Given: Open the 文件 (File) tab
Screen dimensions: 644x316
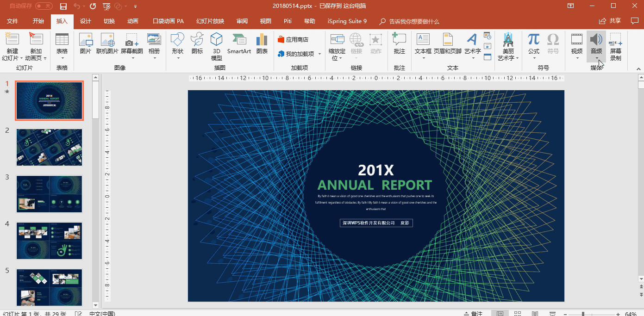Looking at the screenshot, I should [x=13, y=21].
